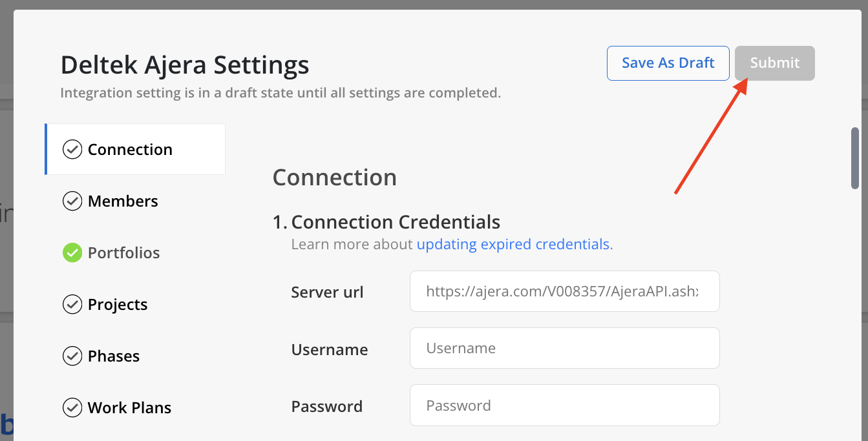The width and height of the screenshot is (868, 441).
Task: Switch to the Portfolios tab
Action: [135, 252]
